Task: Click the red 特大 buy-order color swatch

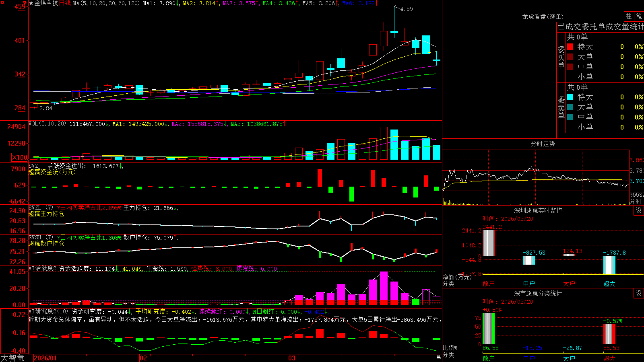Action: (570, 47)
